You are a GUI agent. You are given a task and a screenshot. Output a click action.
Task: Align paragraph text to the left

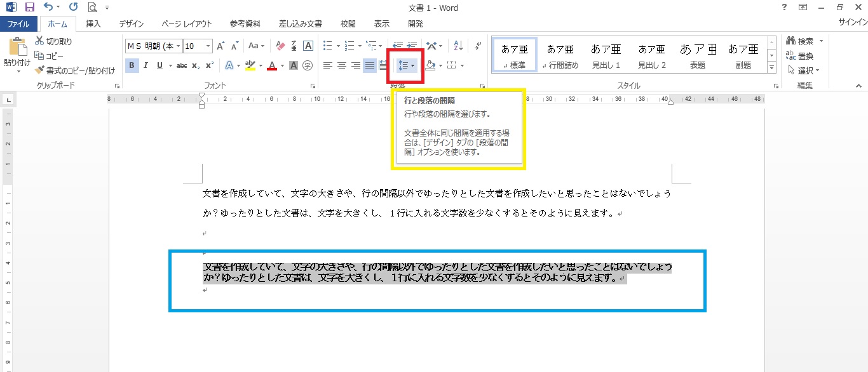327,65
